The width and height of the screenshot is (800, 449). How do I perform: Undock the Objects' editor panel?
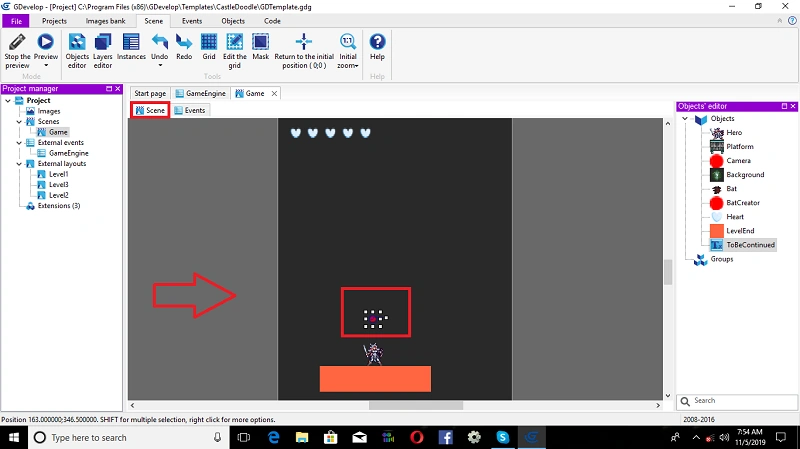pos(784,106)
